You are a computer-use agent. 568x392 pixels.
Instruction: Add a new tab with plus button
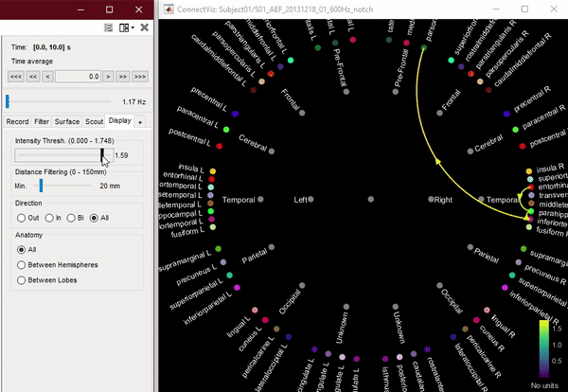(x=140, y=122)
